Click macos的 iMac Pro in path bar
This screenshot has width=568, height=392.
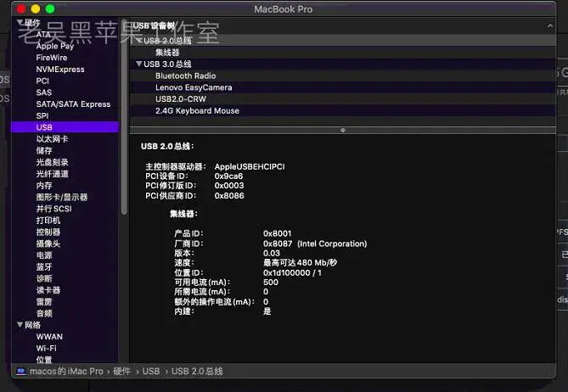click(x=66, y=371)
